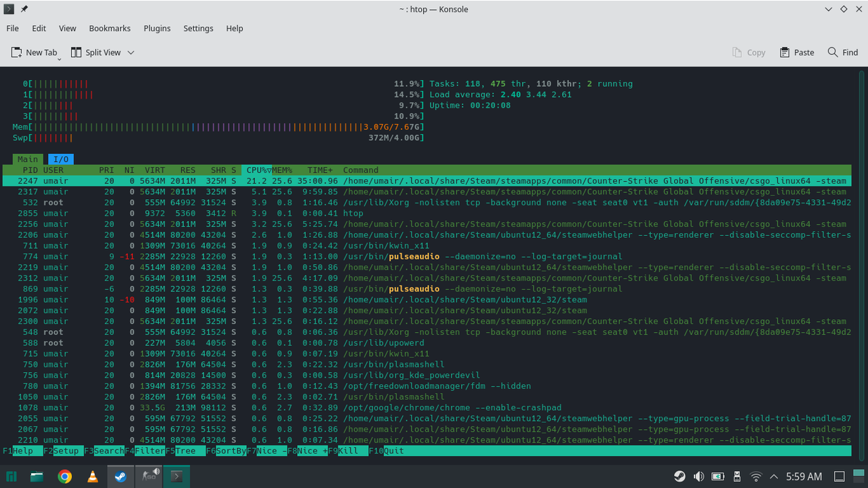
Task: Open the Edit menu
Action: (x=39, y=28)
